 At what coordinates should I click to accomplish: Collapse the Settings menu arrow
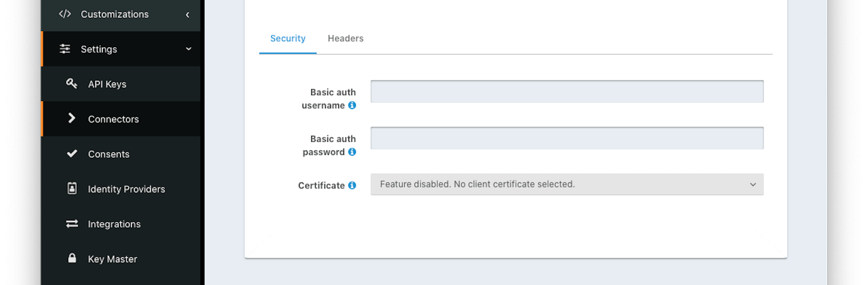click(x=188, y=49)
